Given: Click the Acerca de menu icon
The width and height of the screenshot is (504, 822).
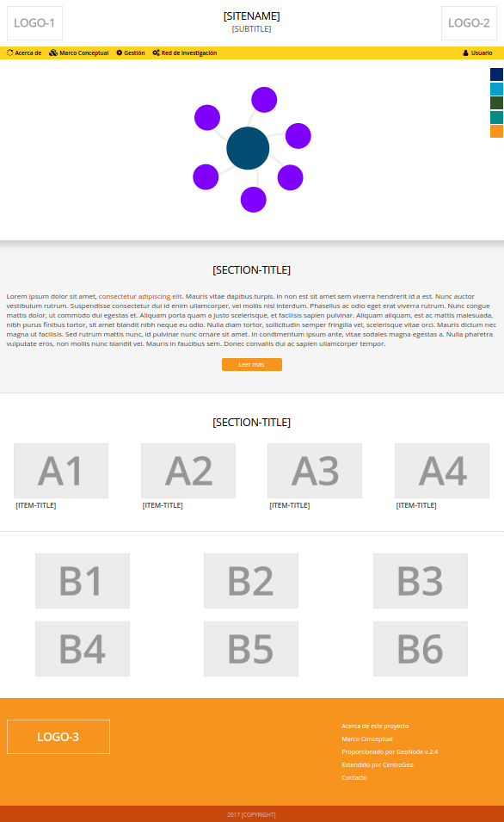Looking at the screenshot, I should [x=10, y=53].
